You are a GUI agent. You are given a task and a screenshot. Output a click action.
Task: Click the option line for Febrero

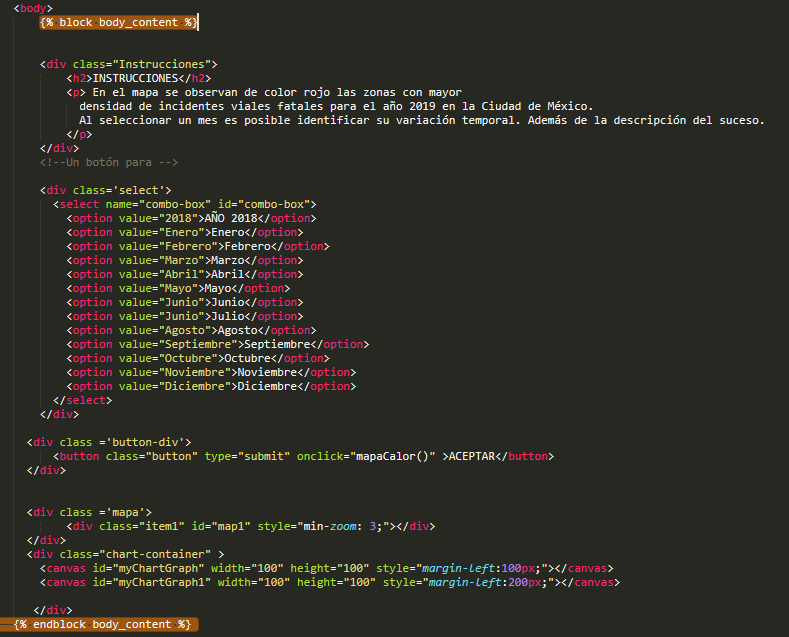198,247
